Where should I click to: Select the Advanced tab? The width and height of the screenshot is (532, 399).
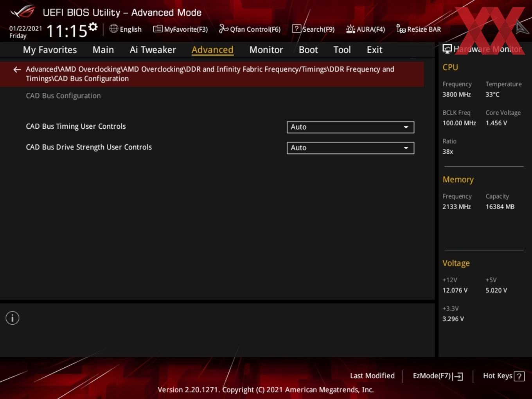[212, 50]
